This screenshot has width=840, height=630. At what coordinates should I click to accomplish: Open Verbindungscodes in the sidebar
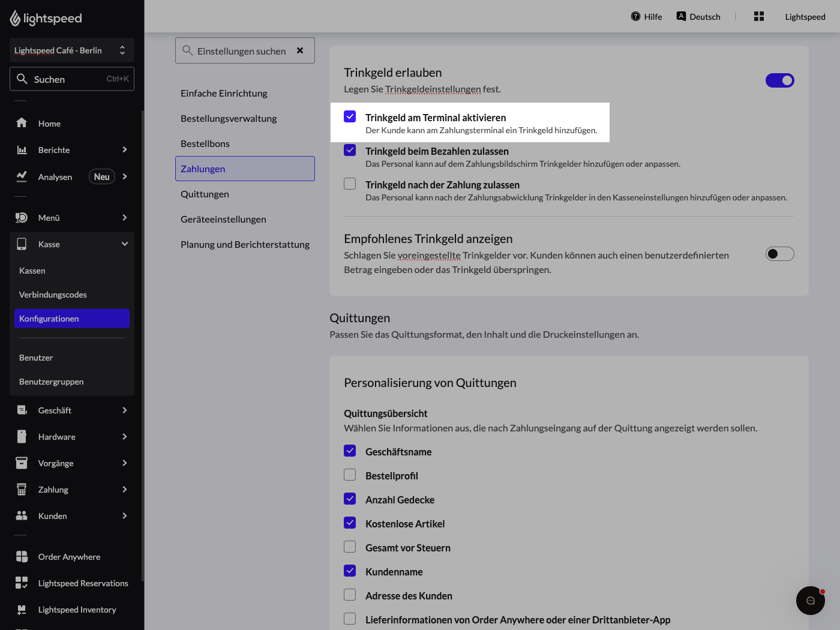(72, 295)
